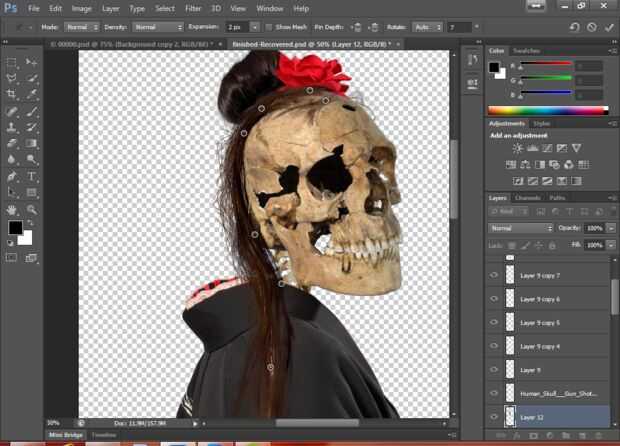This screenshot has width=620, height=446.
Task: Cancel the puppet warp transformation
Action: [592, 27]
